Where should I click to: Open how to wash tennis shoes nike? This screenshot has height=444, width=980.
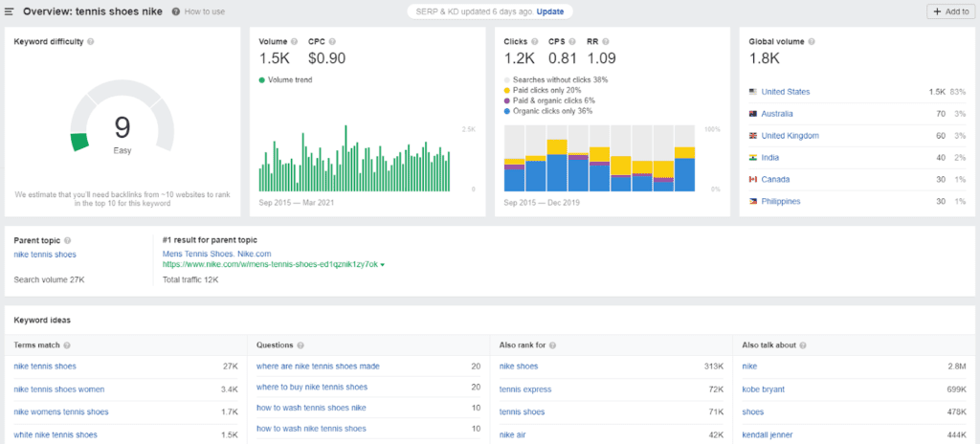(311, 408)
